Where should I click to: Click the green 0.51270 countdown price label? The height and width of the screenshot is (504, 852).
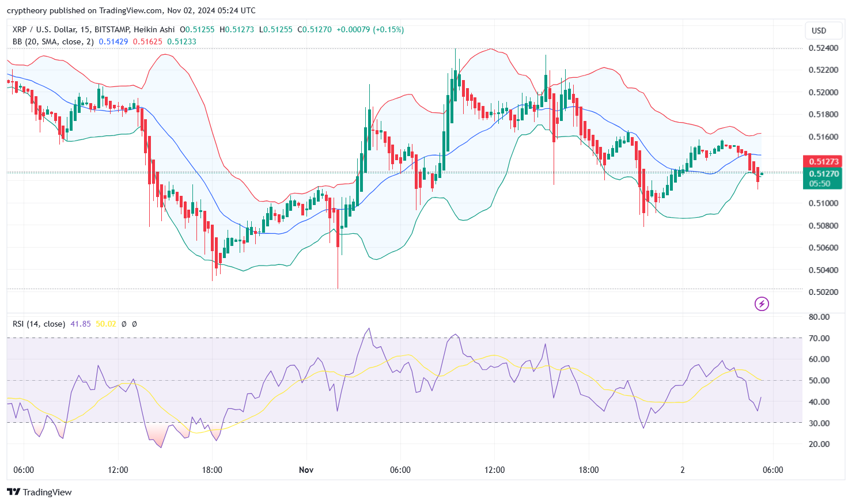pyautogui.click(x=823, y=179)
